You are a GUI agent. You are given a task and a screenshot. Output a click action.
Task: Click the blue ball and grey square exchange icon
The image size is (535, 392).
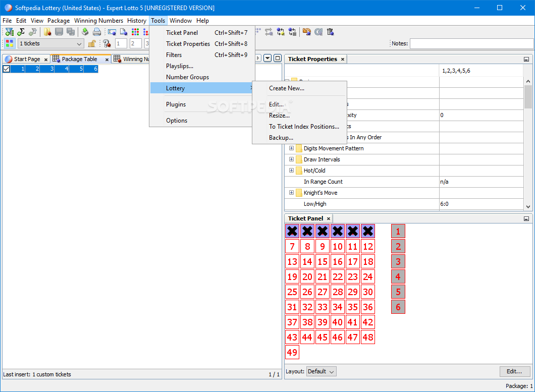point(292,32)
